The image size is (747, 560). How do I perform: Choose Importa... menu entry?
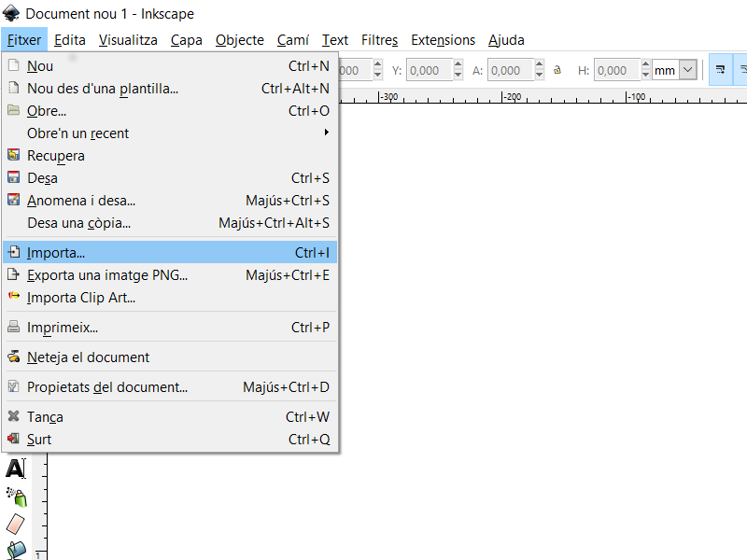coord(170,252)
